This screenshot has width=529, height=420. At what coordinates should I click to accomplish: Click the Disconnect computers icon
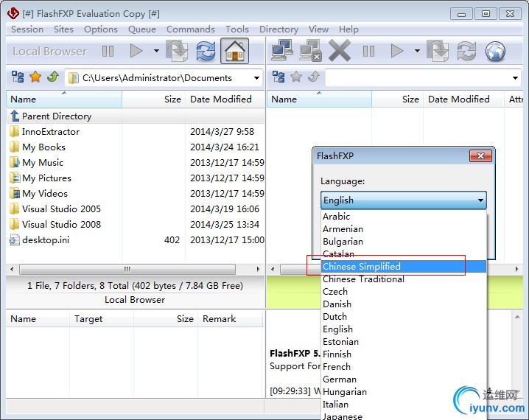(x=310, y=51)
